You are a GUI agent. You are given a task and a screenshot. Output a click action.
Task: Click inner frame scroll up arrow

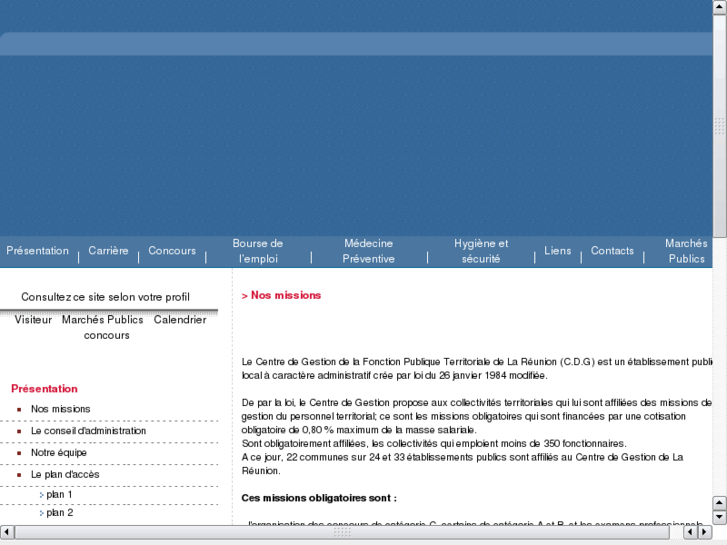click(719, 503)
